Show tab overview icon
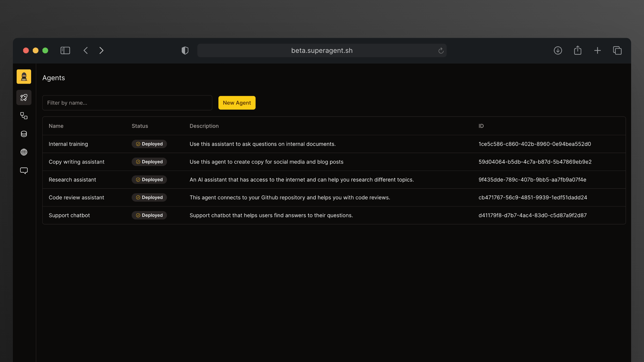644x362 pixels. 617,50
